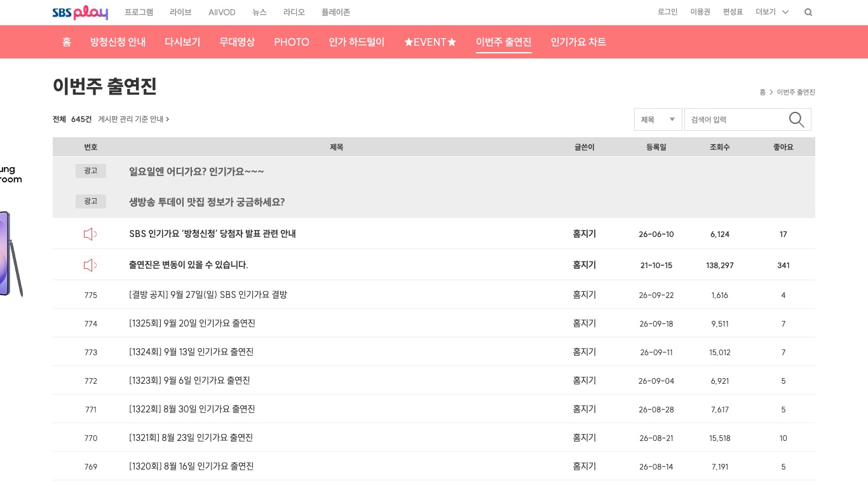Open AllVOD in the top menu
This screenshot has width=868, height=488.
[222, 12]
